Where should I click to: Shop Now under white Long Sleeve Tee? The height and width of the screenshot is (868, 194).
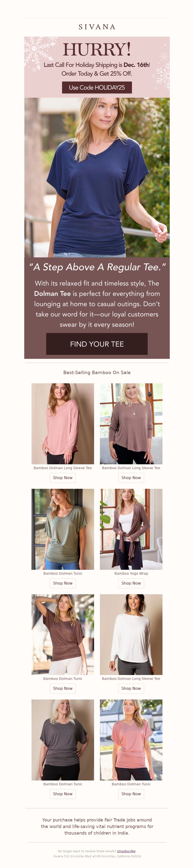coord(131,688)
